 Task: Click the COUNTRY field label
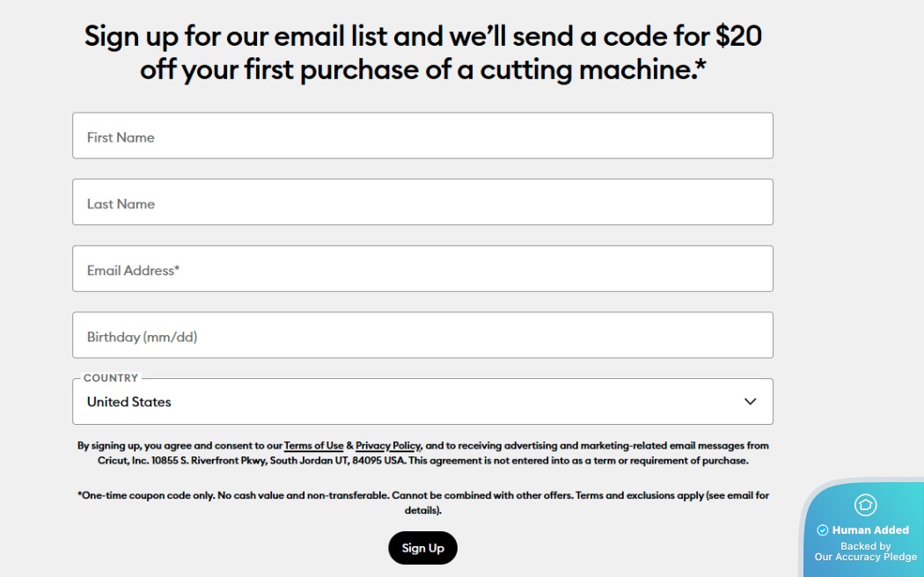[x=110, y=377]
